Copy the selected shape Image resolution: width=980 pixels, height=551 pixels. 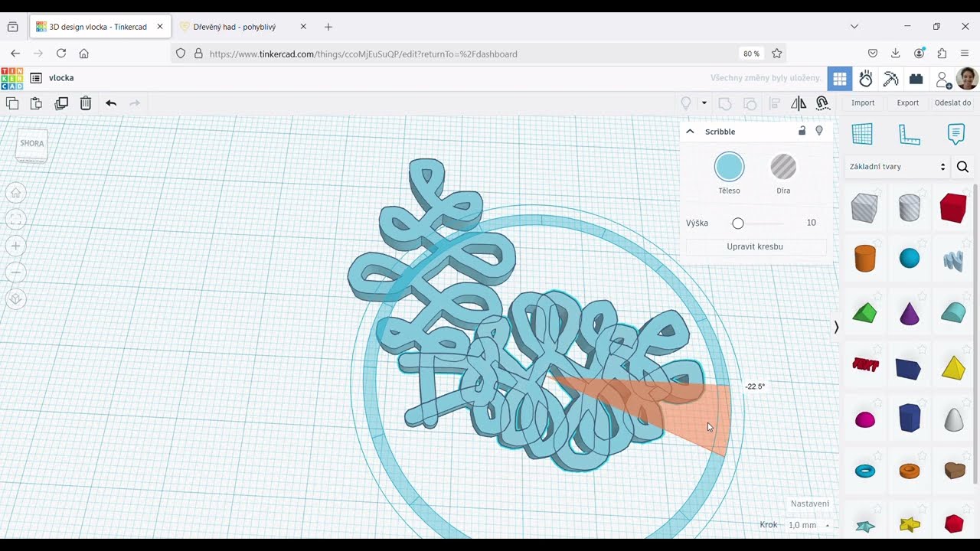point(12,103)
